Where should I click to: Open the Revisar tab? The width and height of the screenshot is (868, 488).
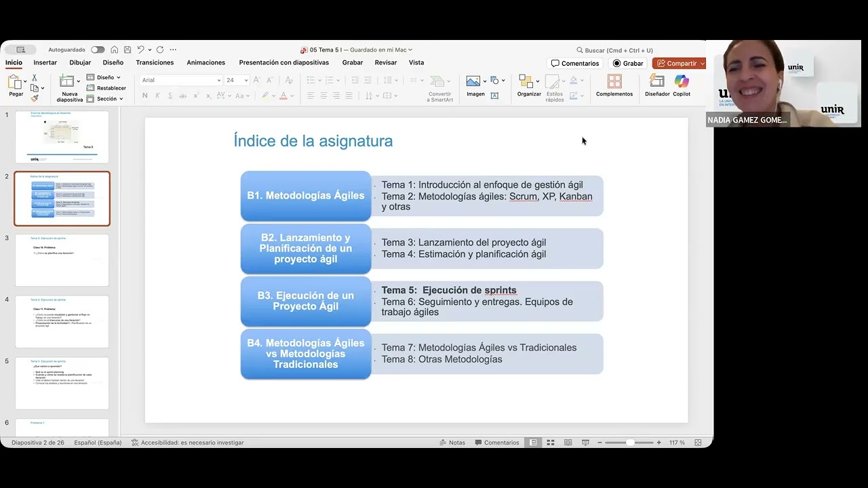386,62
